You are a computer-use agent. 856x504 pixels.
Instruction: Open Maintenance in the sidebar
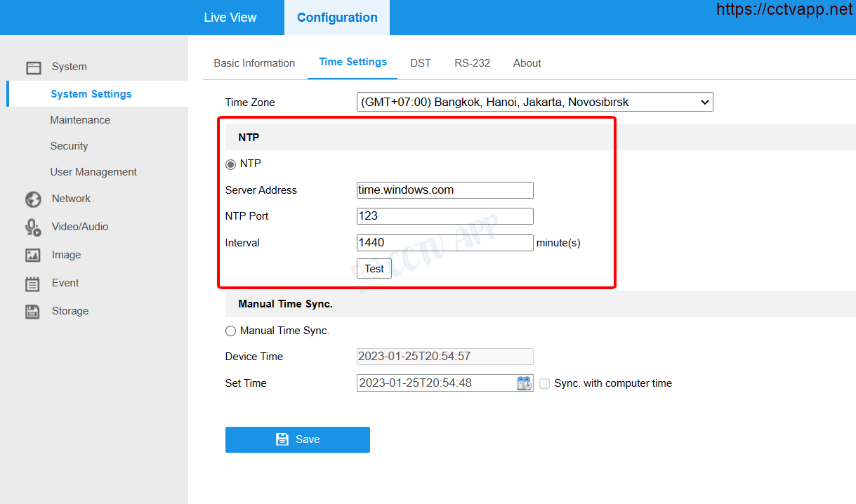[x=80, y=120]
